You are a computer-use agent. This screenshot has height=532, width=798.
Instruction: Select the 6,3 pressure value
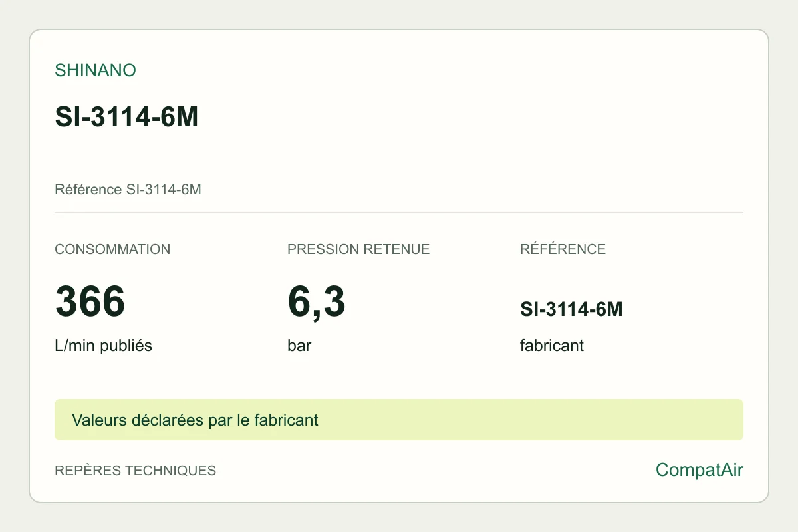[317, 301]
